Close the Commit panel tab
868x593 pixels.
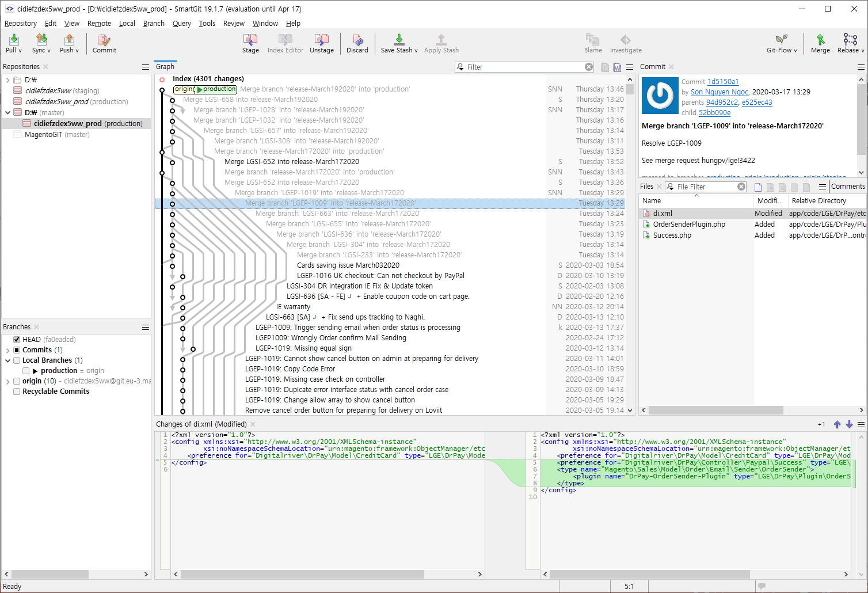point(671,67)
